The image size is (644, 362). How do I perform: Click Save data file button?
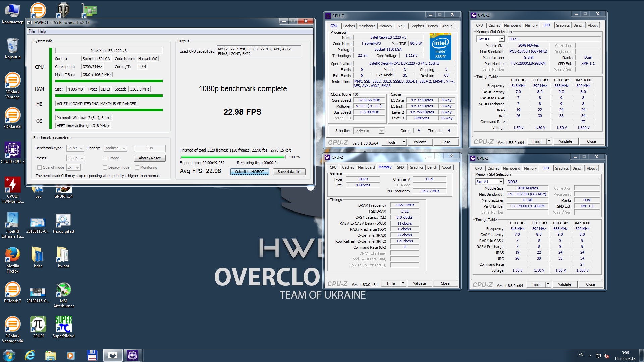289,172
